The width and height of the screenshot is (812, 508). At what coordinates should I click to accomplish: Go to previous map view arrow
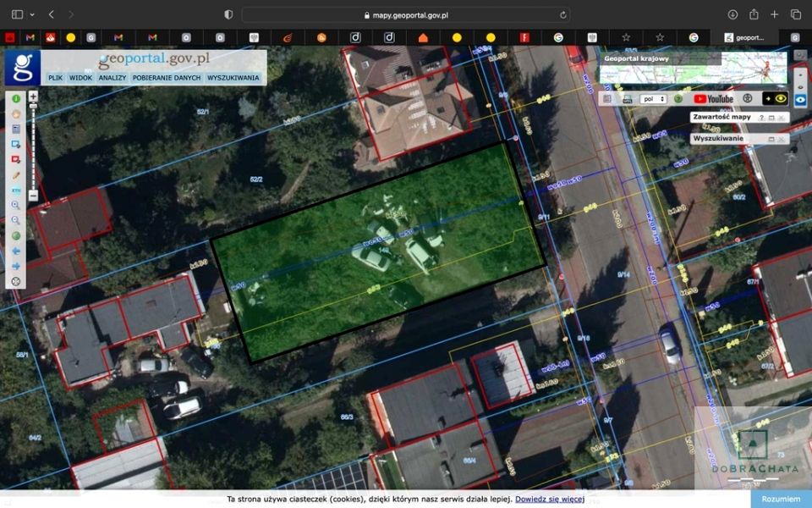[16, 251]
